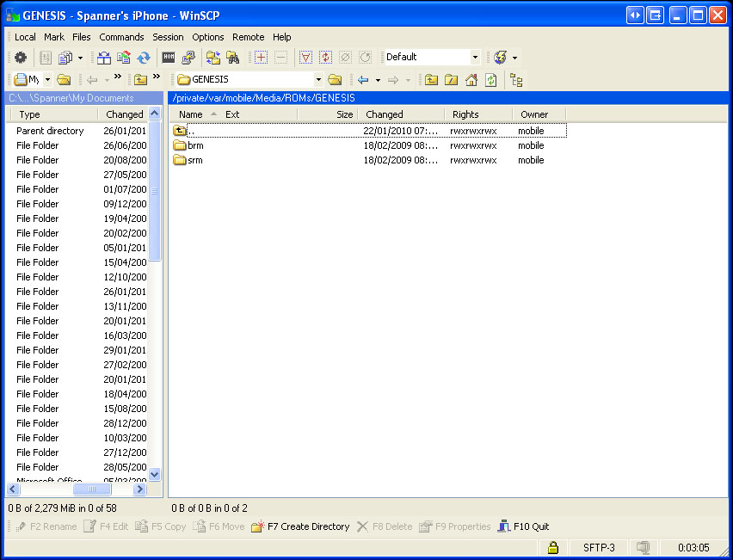Click the Synchronize Browsing folders icon
Image resolution: width=733 pixels, height=560 pixels.
(213, 58)
